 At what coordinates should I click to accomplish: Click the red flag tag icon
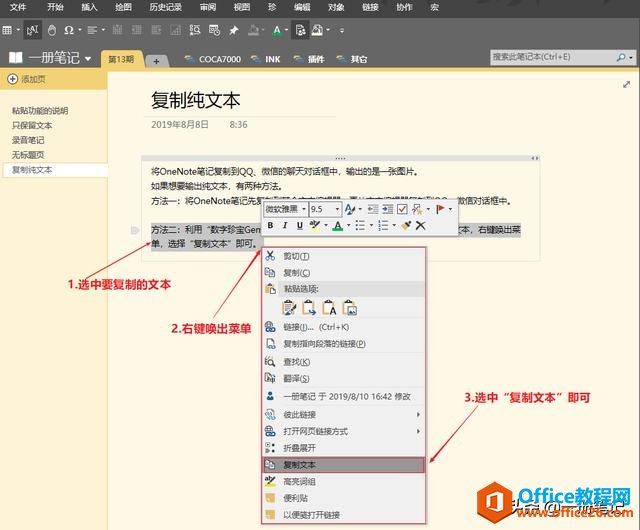click(x=440, y=209)
